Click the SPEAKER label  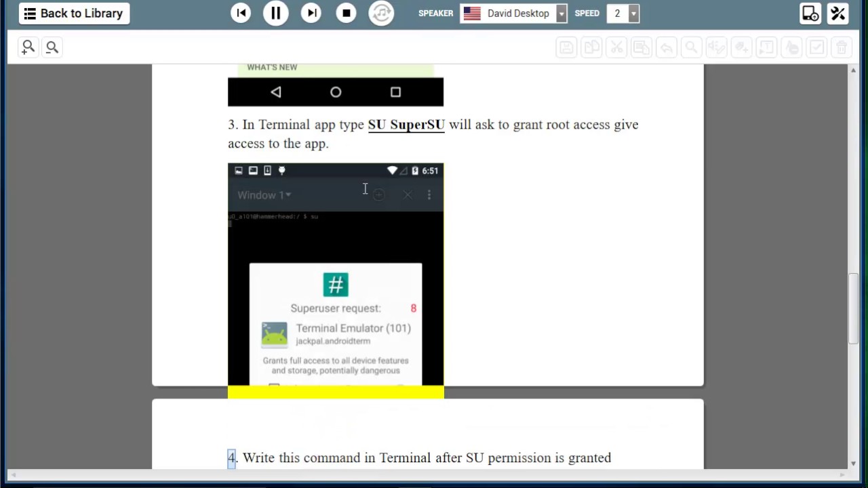[435, 14]
